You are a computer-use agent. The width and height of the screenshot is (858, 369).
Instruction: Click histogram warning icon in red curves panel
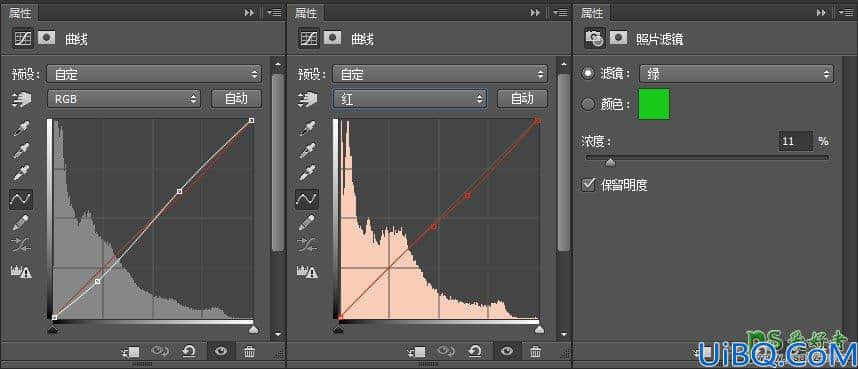[x=307, y=271]
